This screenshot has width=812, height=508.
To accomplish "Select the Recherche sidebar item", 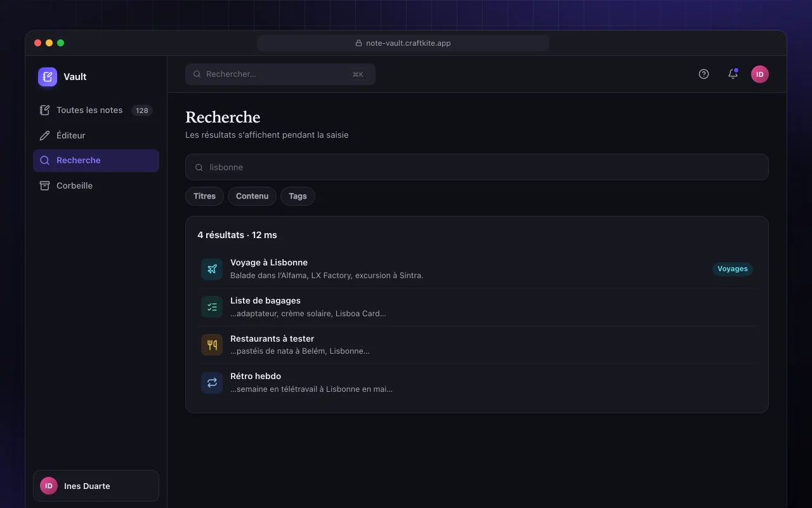I will pos(96,161).
